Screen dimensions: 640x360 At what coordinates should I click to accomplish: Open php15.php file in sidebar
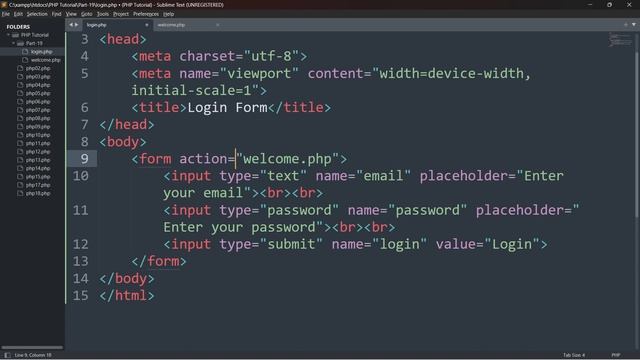pyautogui.click(x=38, y=177)
